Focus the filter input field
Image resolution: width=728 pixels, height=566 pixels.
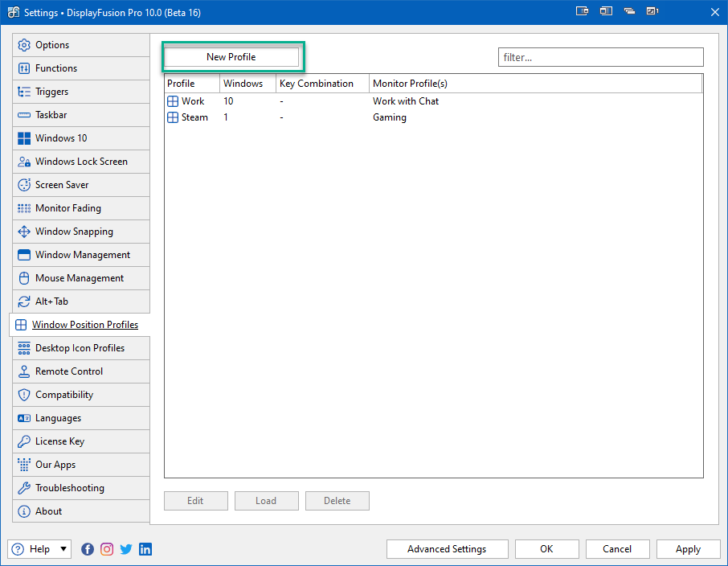[601, 57]
